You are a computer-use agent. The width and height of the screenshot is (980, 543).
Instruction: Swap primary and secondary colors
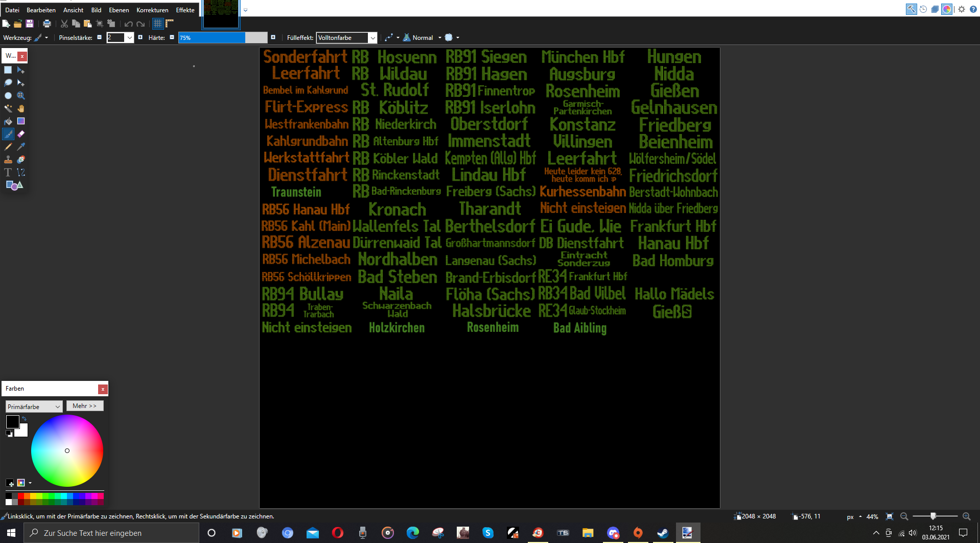(24, 419)
